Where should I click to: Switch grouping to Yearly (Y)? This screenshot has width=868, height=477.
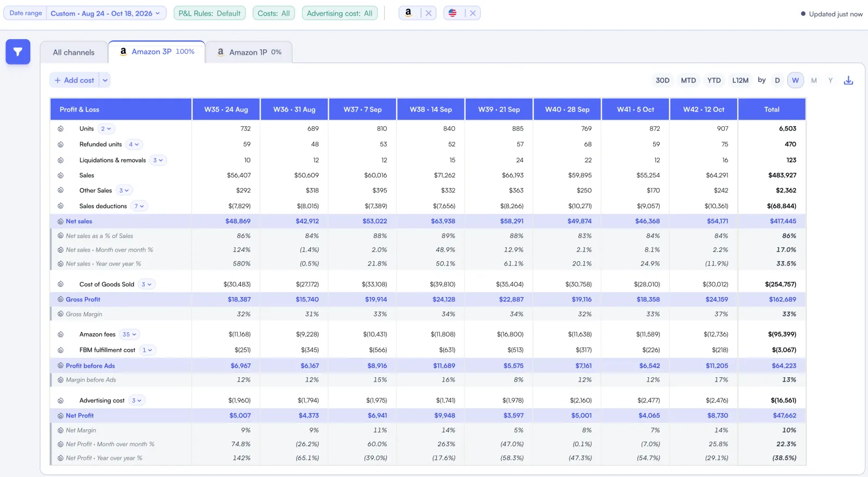(830, 80)
